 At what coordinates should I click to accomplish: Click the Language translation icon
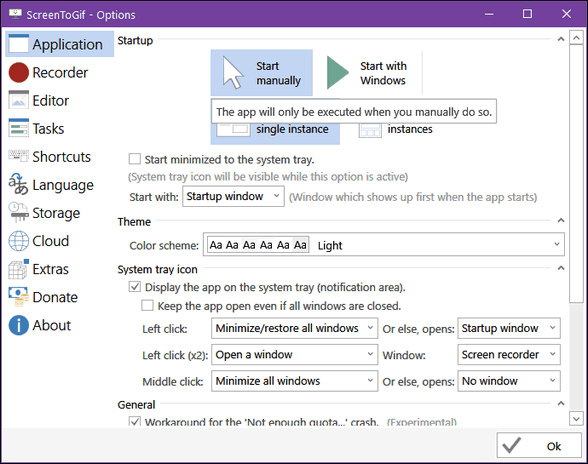pyautogui.click(x=18, y=184)
